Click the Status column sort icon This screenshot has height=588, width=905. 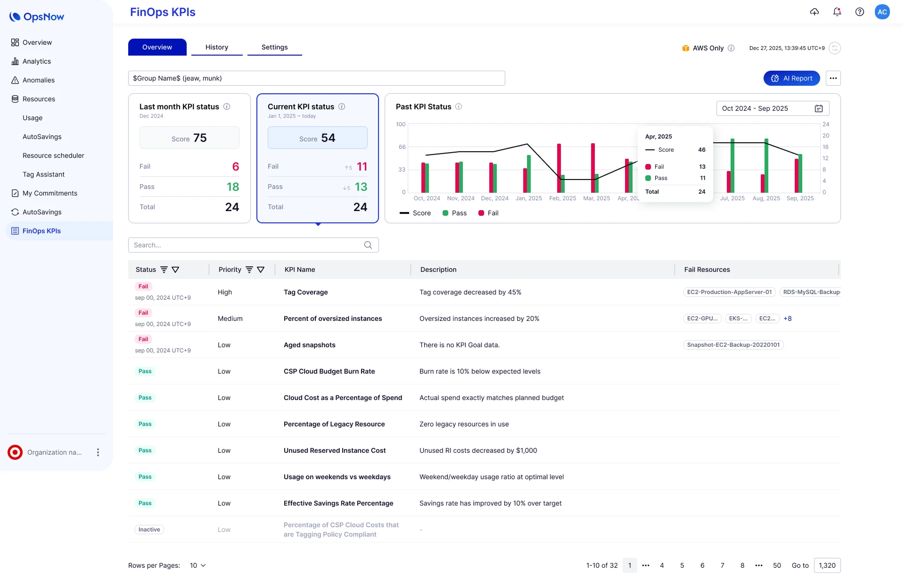(164, 269)
